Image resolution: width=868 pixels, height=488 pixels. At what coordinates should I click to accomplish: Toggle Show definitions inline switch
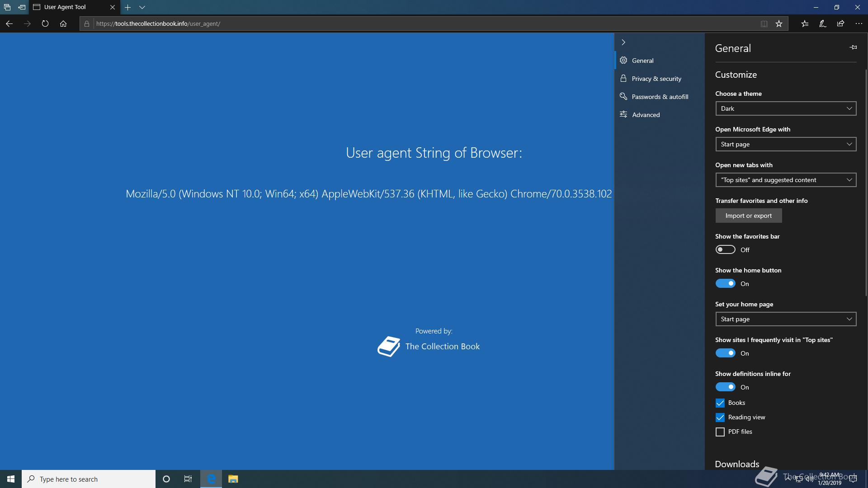pyautogui.click(x=725, y=387)
